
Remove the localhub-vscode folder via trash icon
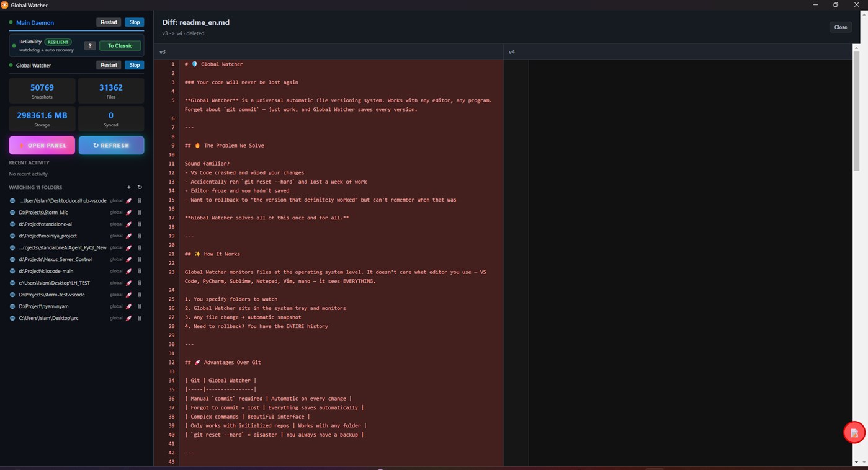point(140,201)
